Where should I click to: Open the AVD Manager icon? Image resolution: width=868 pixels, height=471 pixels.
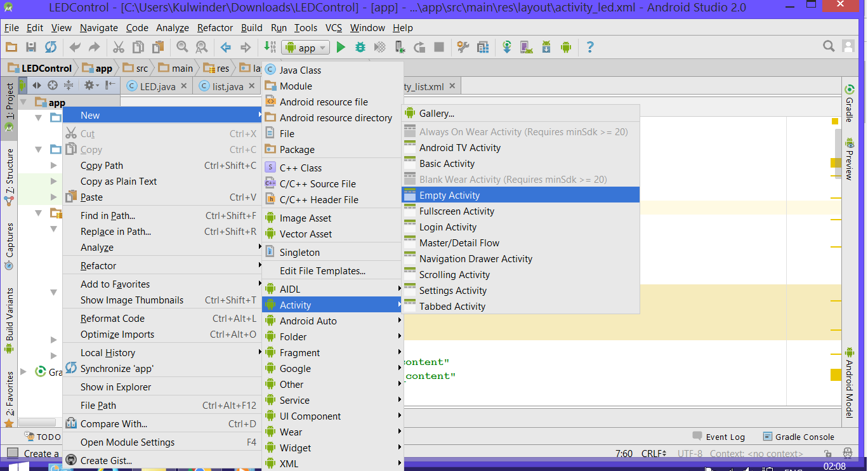coord(526,47)
